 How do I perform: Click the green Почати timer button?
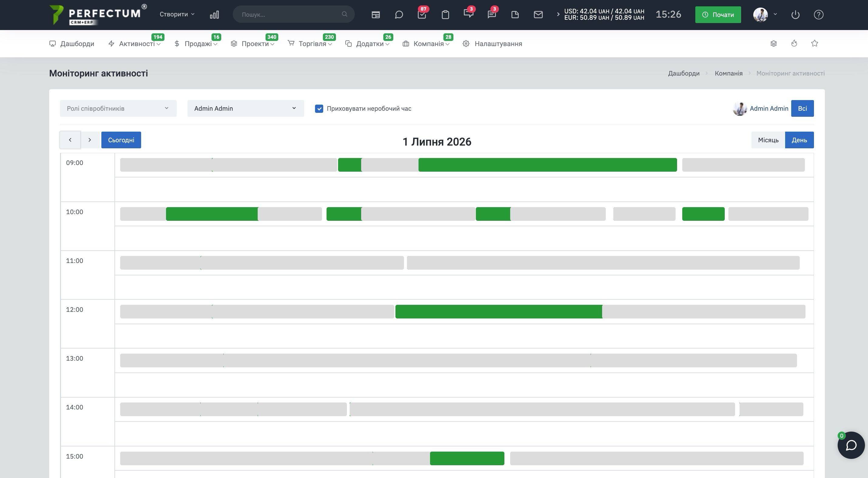tap(718, 15)
